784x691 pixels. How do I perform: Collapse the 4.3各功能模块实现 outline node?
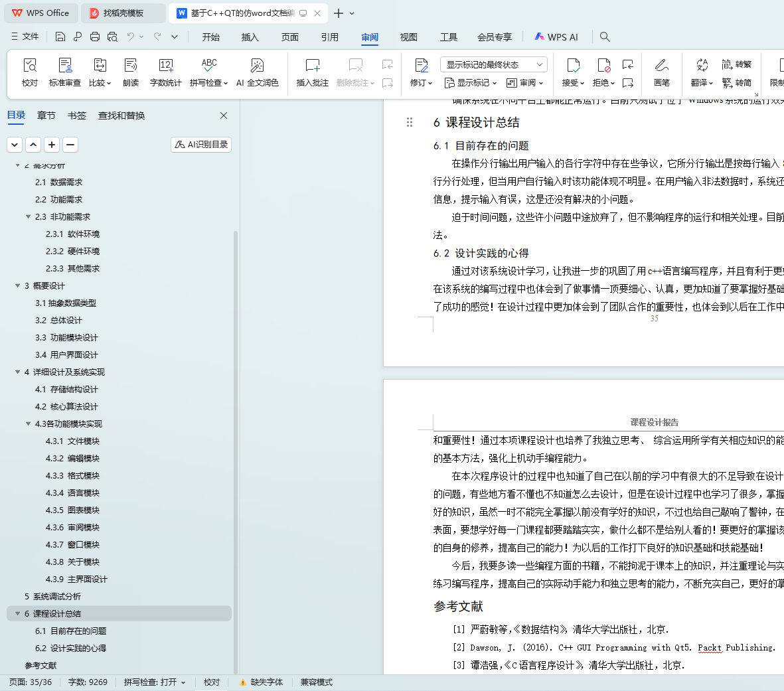coord(28,423)
